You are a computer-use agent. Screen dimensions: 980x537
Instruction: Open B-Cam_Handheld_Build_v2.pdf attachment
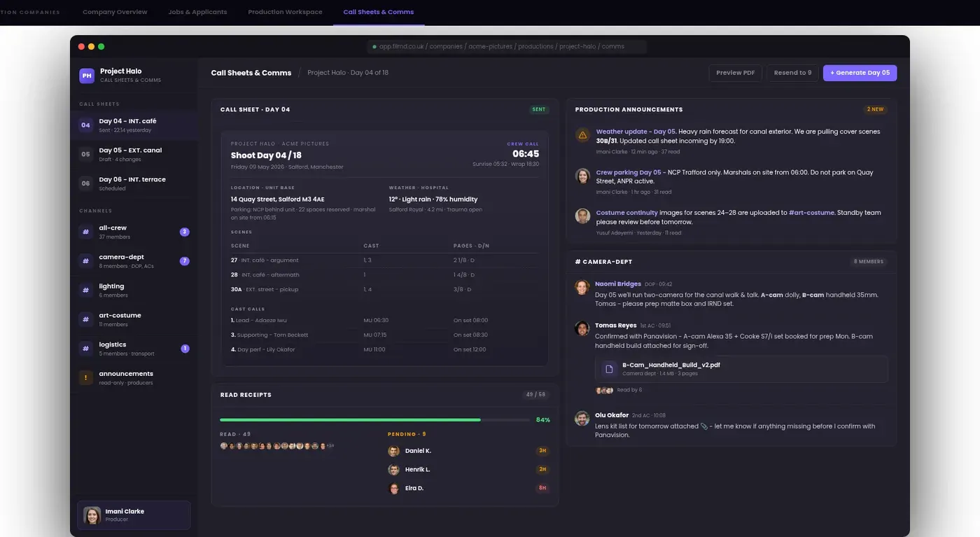(x=741, y=369)
